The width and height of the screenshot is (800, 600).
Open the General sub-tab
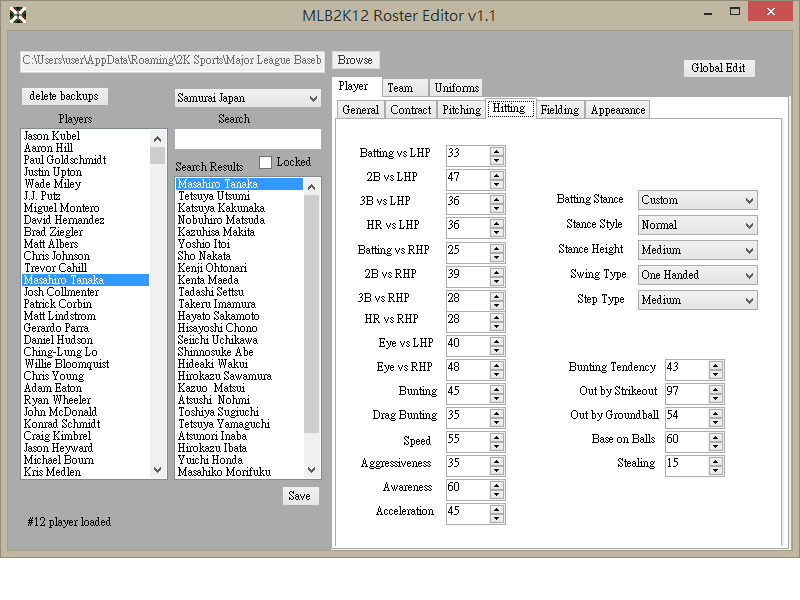pos(361,110)
